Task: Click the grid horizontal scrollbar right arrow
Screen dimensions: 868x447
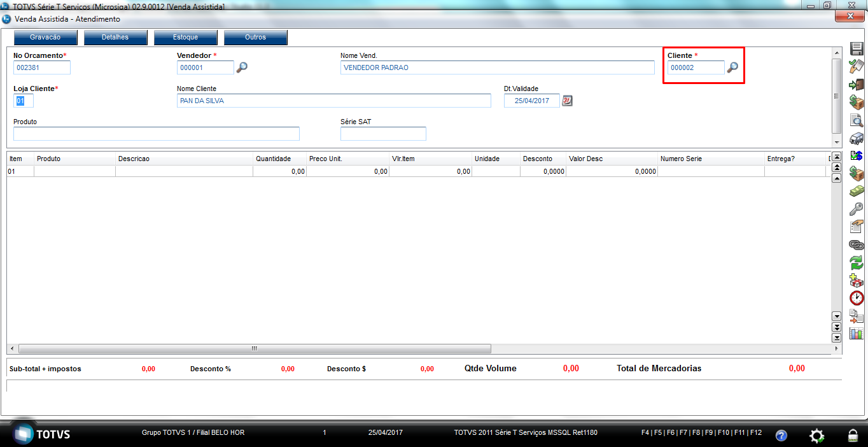Action: 837,349
